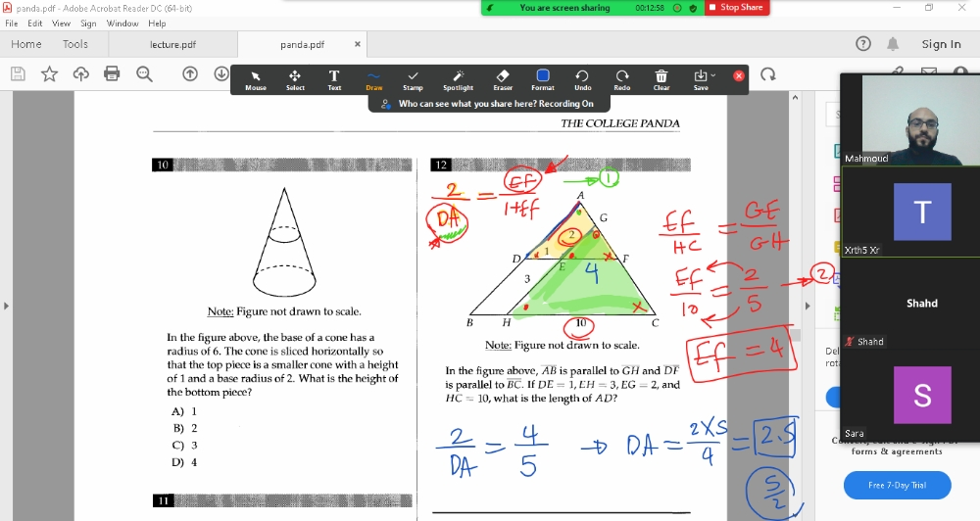Click the mail icon under Sign In
The height and width of the screenshot is (521, 980).
(x=929, y=70)
